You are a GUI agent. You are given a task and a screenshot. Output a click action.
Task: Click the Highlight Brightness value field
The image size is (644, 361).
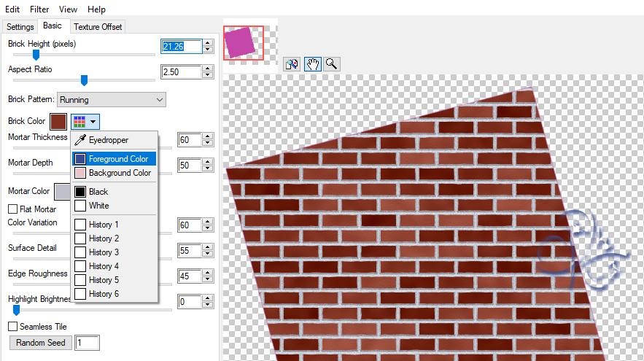[190, 302]
